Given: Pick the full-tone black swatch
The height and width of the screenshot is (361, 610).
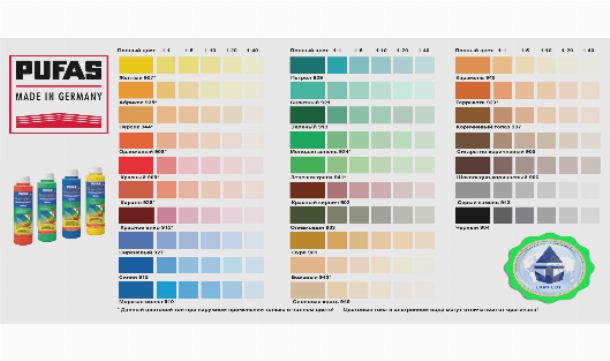Looking at the screenshot, I should 473,215.
